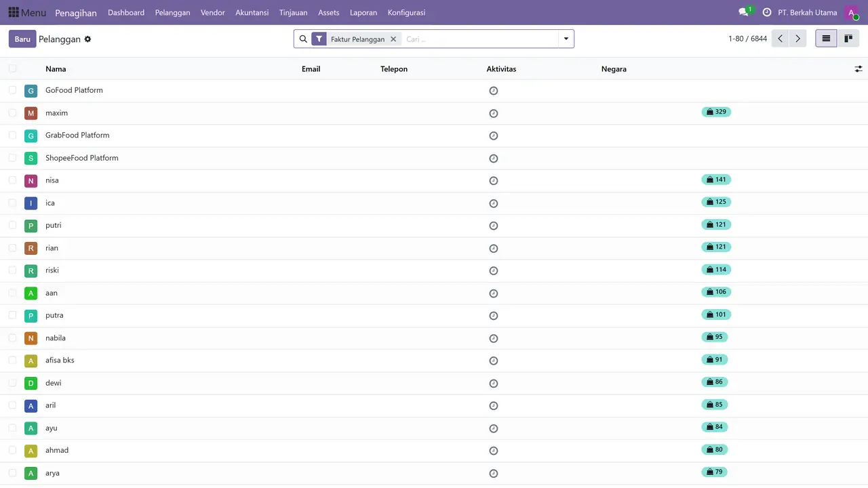Open activity clock for GoFood Platform

click(494, 91)
